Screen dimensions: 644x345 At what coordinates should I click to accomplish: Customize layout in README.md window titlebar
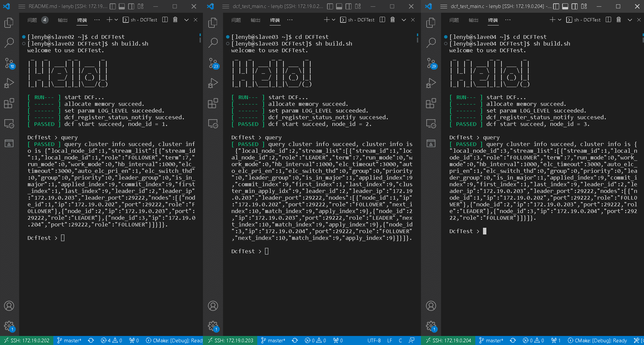tap(141, 6)
